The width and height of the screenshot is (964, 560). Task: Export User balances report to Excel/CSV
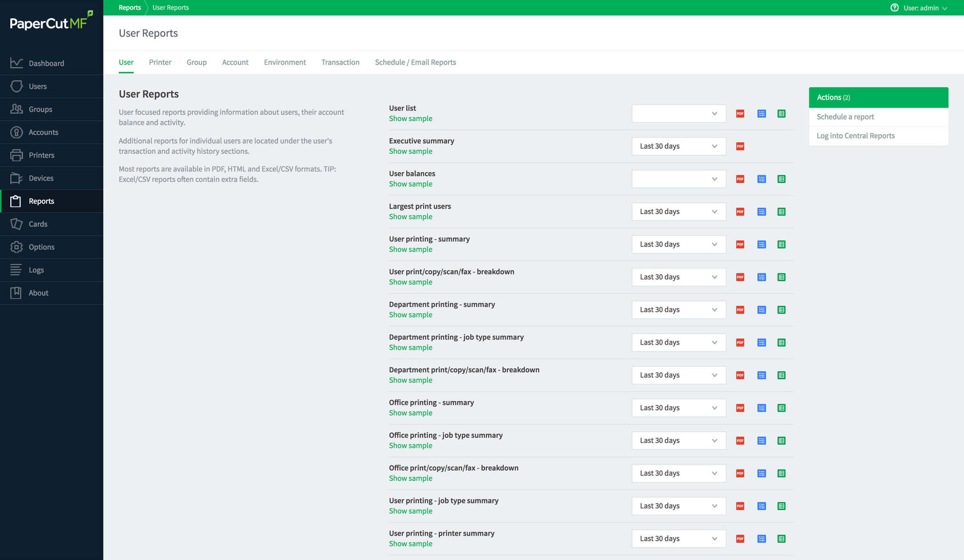tap(782, 179)
